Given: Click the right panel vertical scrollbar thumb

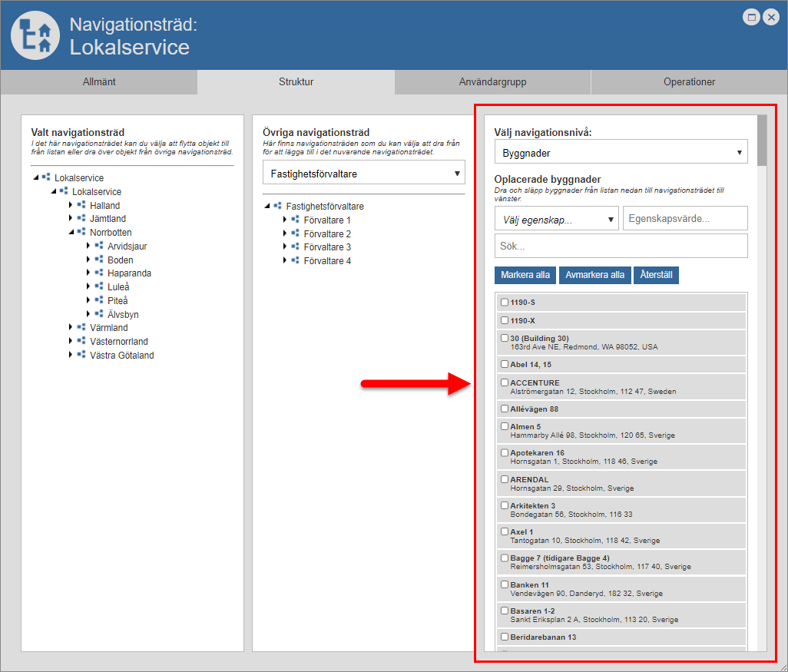Looking at the screenshot, I should (x=761, y=141).
